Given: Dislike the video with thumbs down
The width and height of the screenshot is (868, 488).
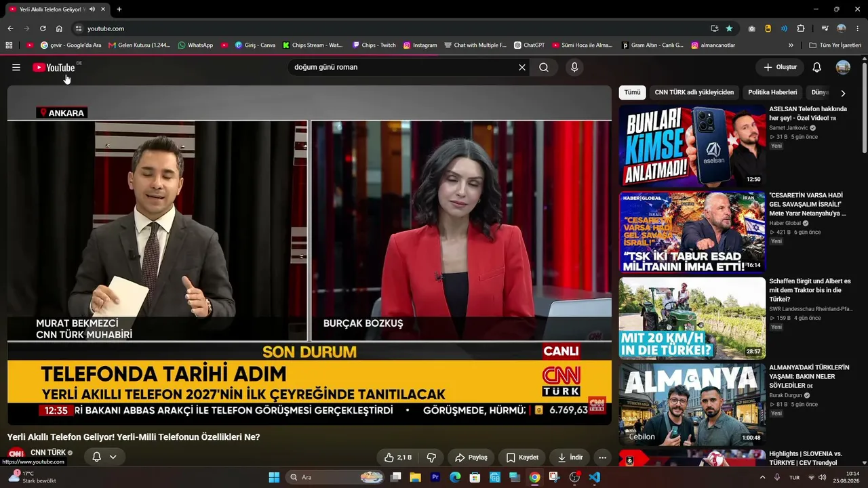Looking at the screenshot, I should coord(431,457).
